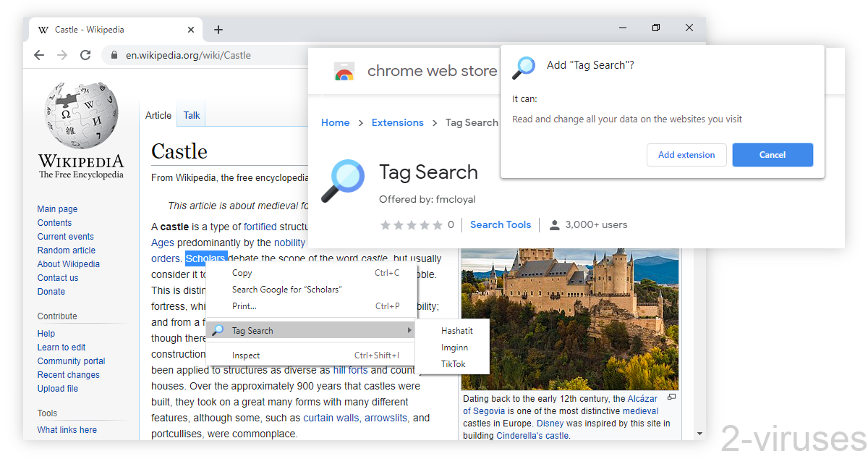Click Donate in the Wikipedia sidebar
Viewport: 868px width, 459px height.
51,291
